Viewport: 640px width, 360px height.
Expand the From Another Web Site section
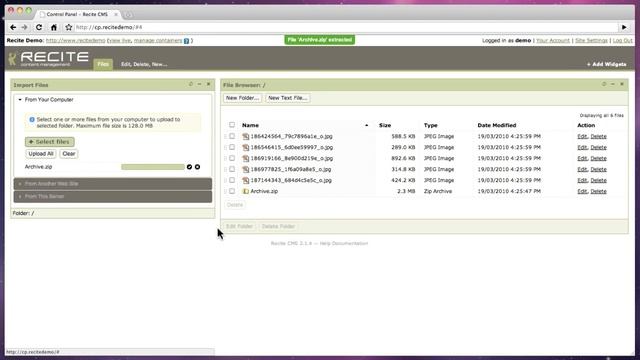point(113,184)
